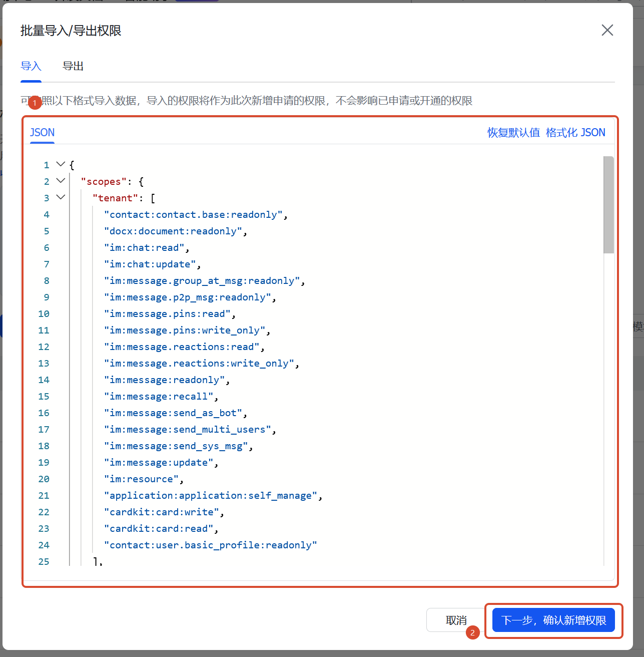Click line number 25 in gutter
The height and width of the screenshot is (657, 644).
click(x=44, y=562)
